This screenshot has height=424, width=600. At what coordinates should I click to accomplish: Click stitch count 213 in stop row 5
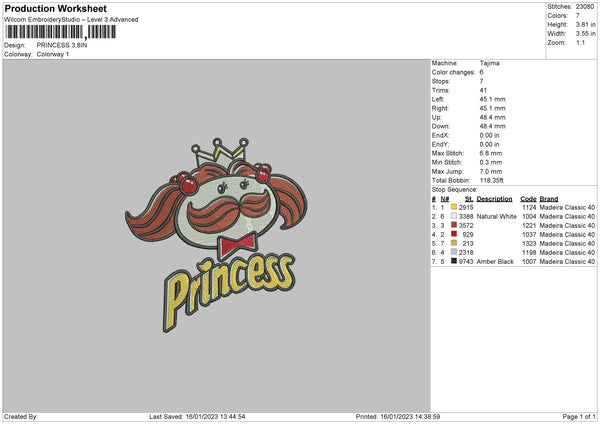coord(468,243)
